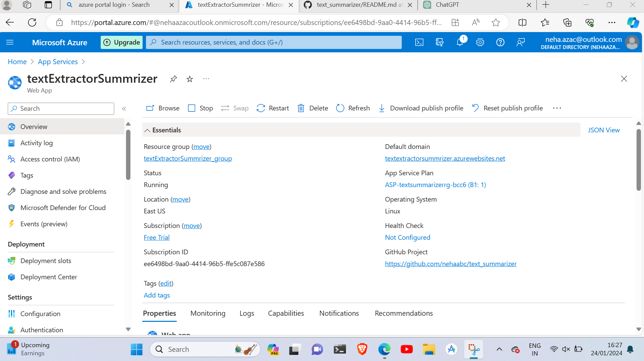Viewport: 644px width, 361px height.
Task: Open the GitHub project text_summarizer link
Action: 451,264
